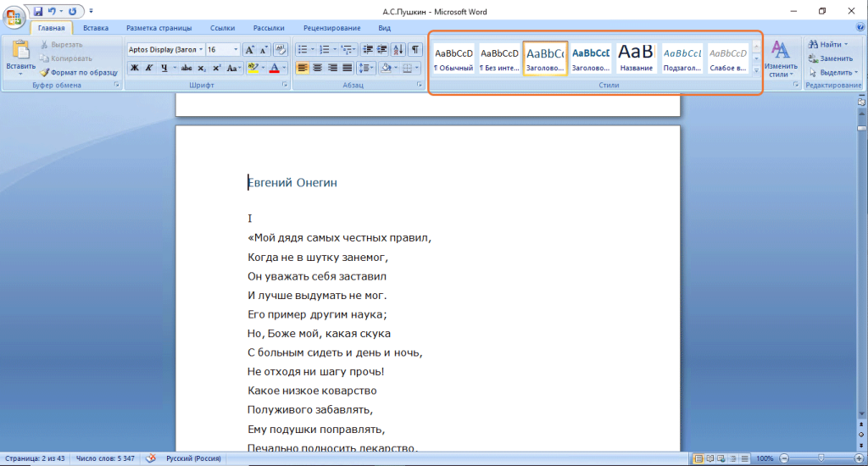
Task: Zoom in with the plus button
Action: click(x=859, y=458)
